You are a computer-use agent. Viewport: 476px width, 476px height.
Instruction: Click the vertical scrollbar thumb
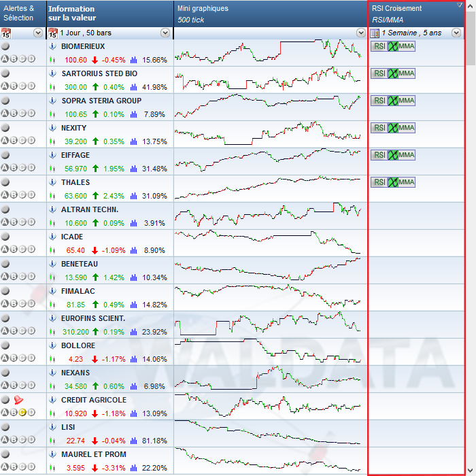tap(471, 38)
